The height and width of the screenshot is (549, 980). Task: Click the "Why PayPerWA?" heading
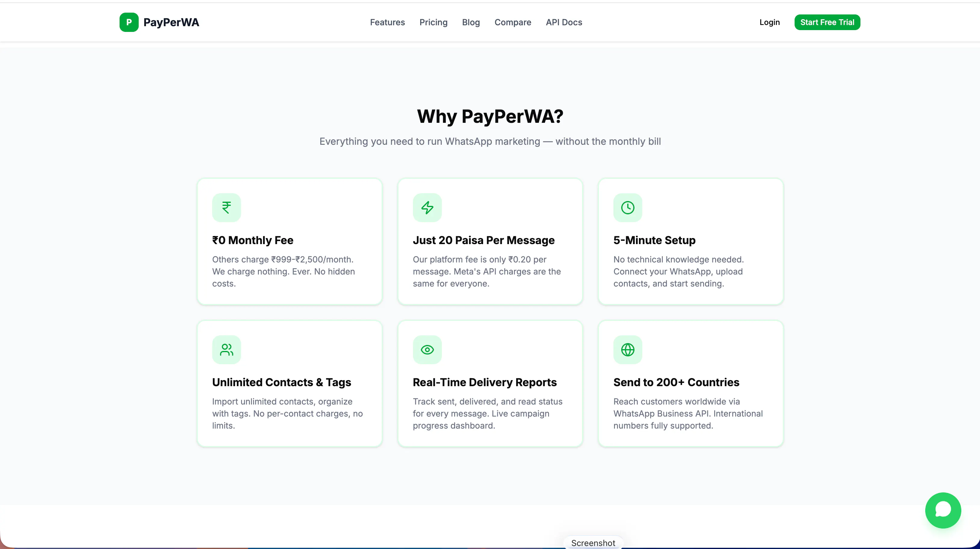[490, 116]
